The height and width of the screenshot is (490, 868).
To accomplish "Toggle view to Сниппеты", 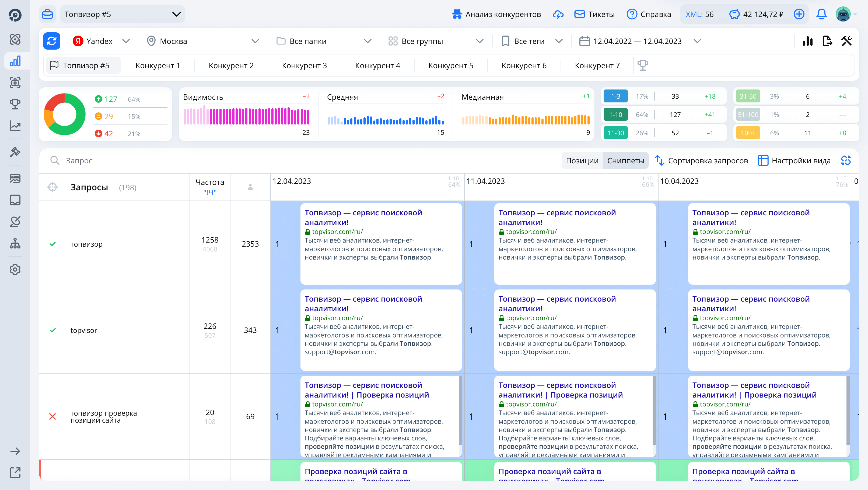I will 625,161.
